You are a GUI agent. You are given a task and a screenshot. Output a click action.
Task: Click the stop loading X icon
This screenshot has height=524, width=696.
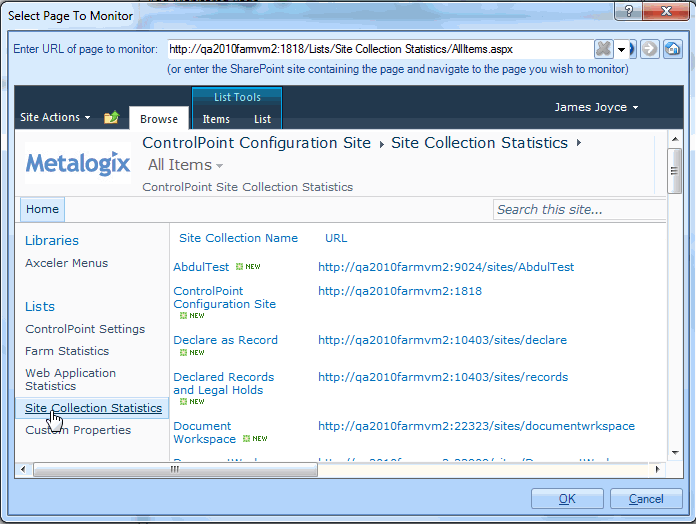[603, 49]
